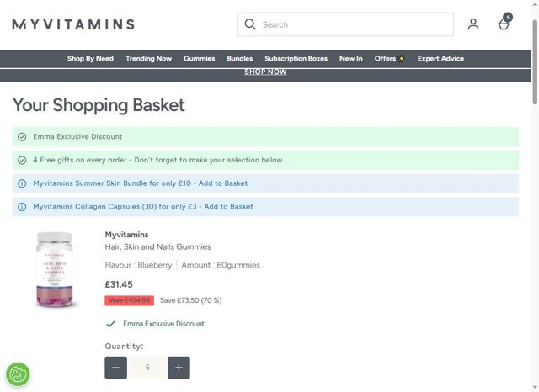The width and height of the screenshot is (539, 392).
Task: Click the Myvitamins brand name link
Action: tap(126, 235)
